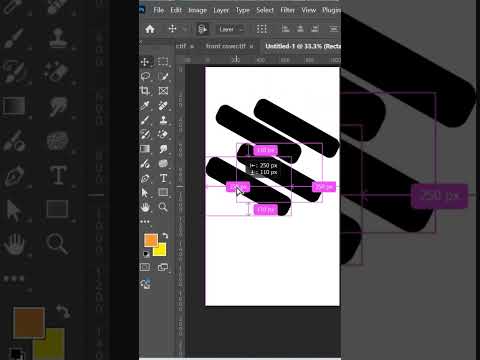Select the Pen tool

(145, 178)
